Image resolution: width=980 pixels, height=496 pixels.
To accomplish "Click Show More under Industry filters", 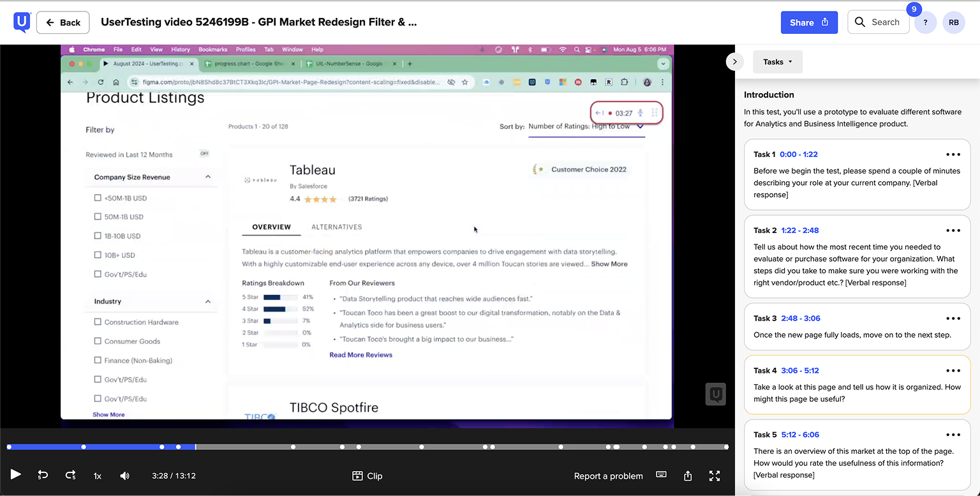I will pyautogui.click(x=108, y=415).
